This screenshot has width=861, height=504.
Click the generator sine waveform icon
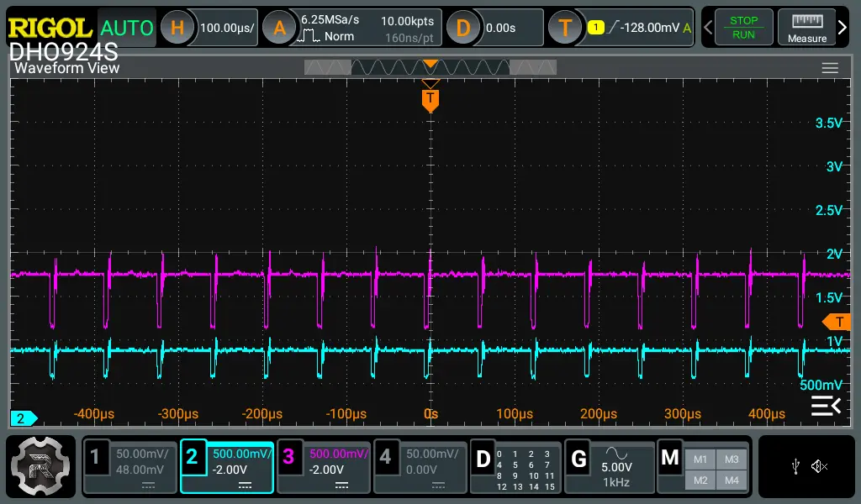point(616,453)
